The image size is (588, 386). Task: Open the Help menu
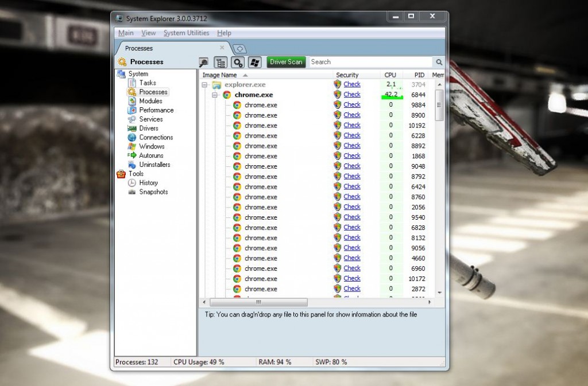click(x=224, y=33)
